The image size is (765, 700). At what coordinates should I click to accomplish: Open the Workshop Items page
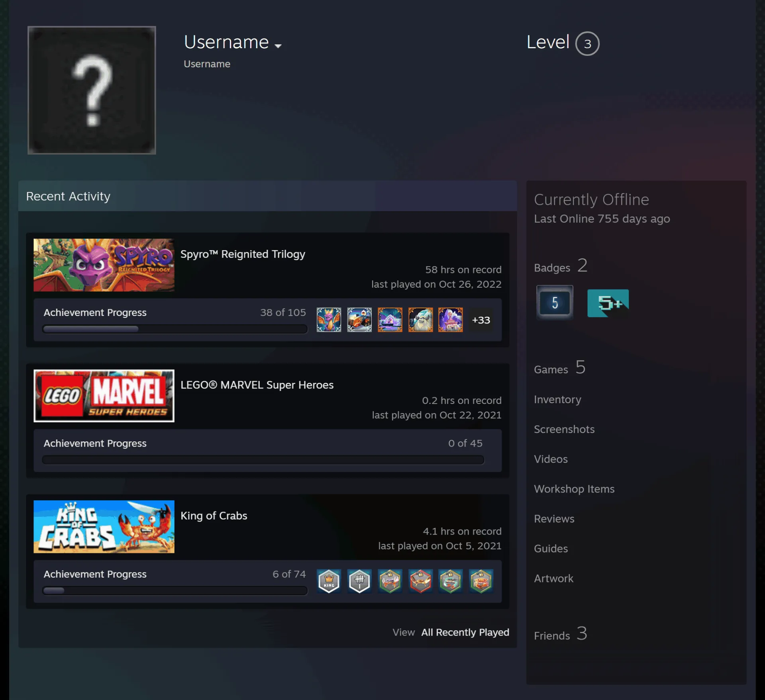pos(574,489)
